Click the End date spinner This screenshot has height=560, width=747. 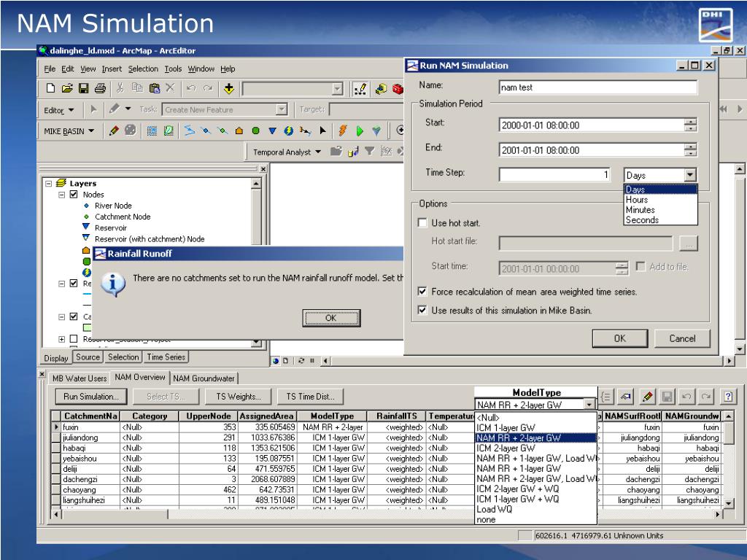pyautogui.click(x=690, y=150)
